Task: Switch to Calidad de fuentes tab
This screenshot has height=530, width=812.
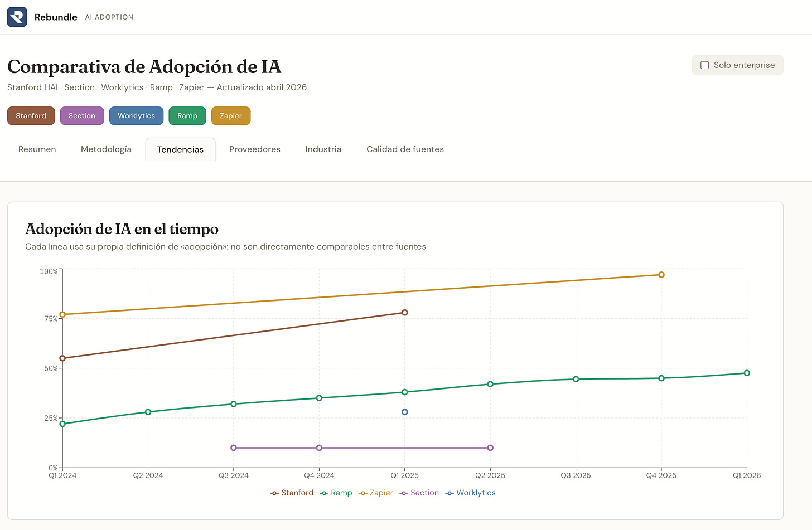Action: tap(405, 149)
